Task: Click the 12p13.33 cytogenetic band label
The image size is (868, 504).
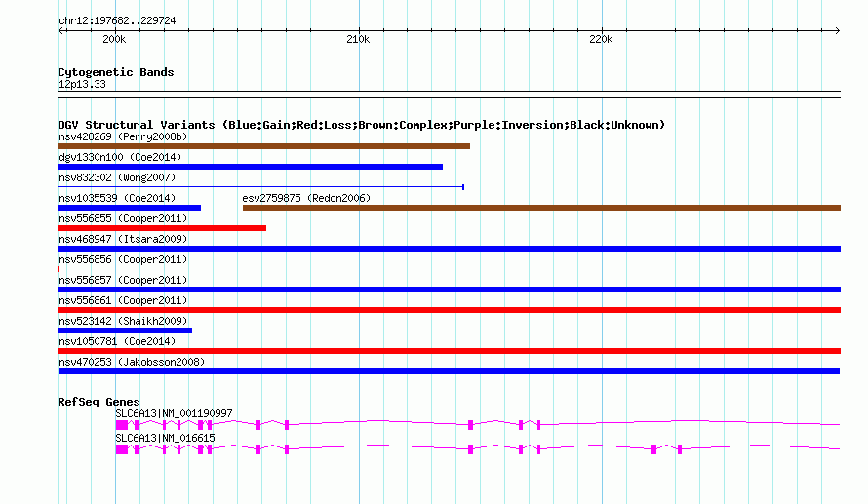Action: 82,84
